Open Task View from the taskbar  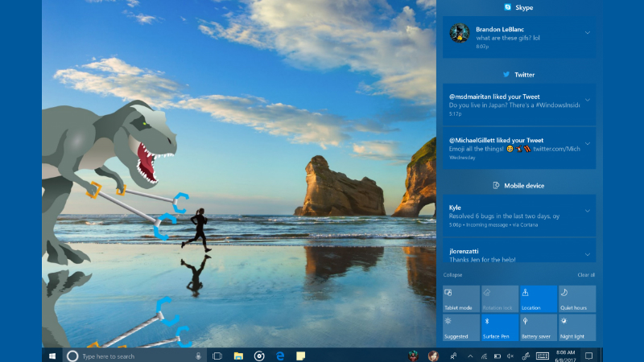pos(217,355)
